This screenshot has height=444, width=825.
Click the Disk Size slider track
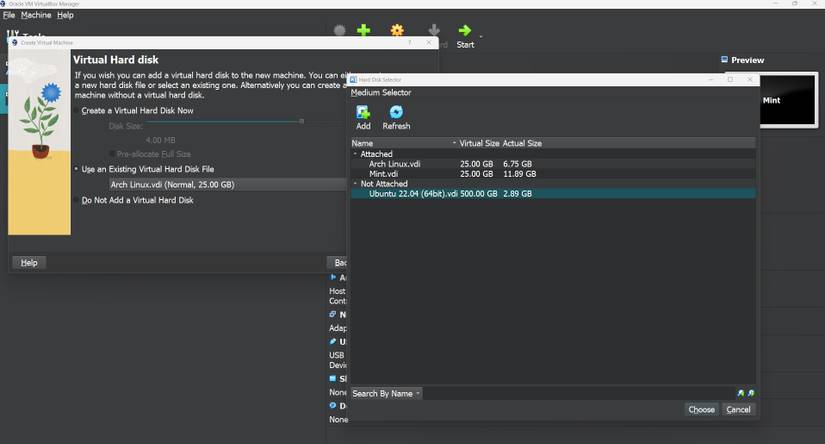pos(200,121)
